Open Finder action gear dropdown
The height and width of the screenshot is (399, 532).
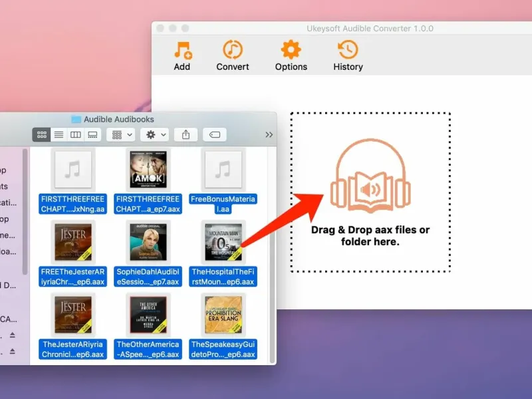pos(156,135)
